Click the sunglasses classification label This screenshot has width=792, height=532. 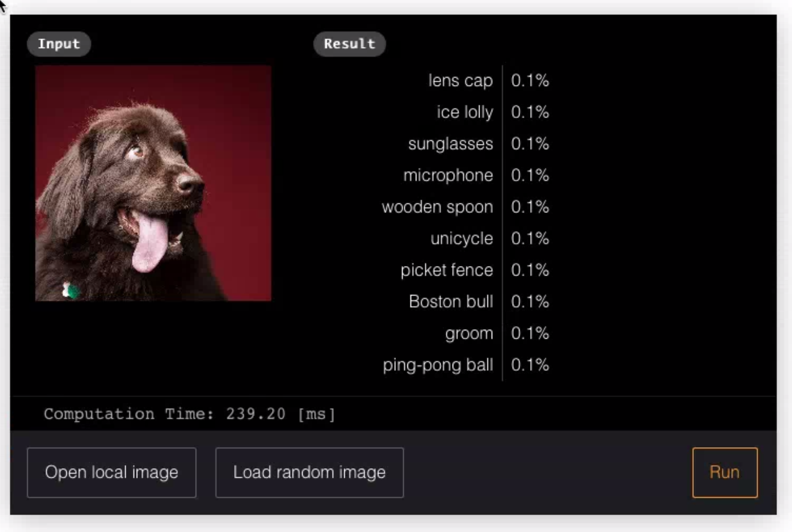click(x=451, y=144)
